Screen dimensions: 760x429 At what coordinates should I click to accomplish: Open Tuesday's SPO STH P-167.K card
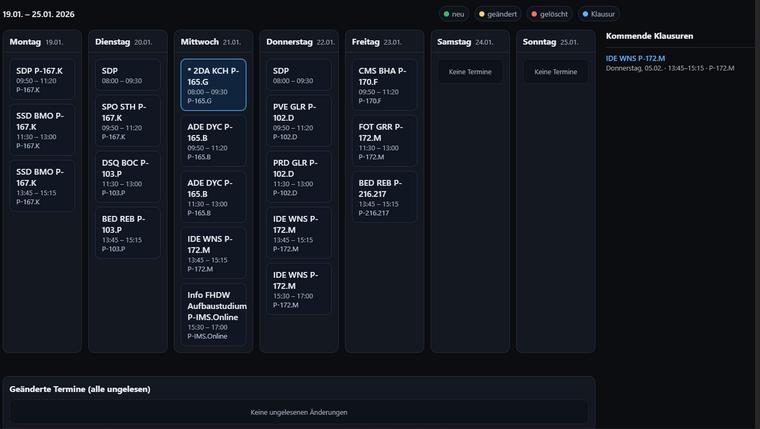(x=128, y=122)
